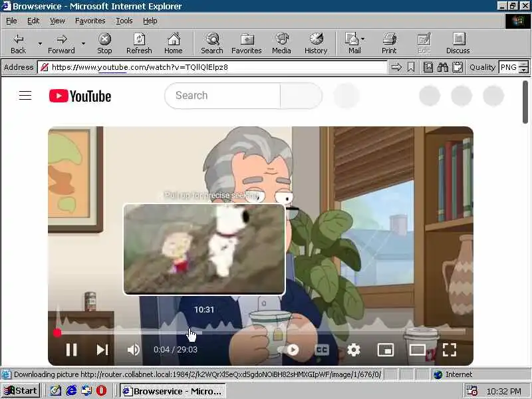Open video settings gear

click(354, 350)
